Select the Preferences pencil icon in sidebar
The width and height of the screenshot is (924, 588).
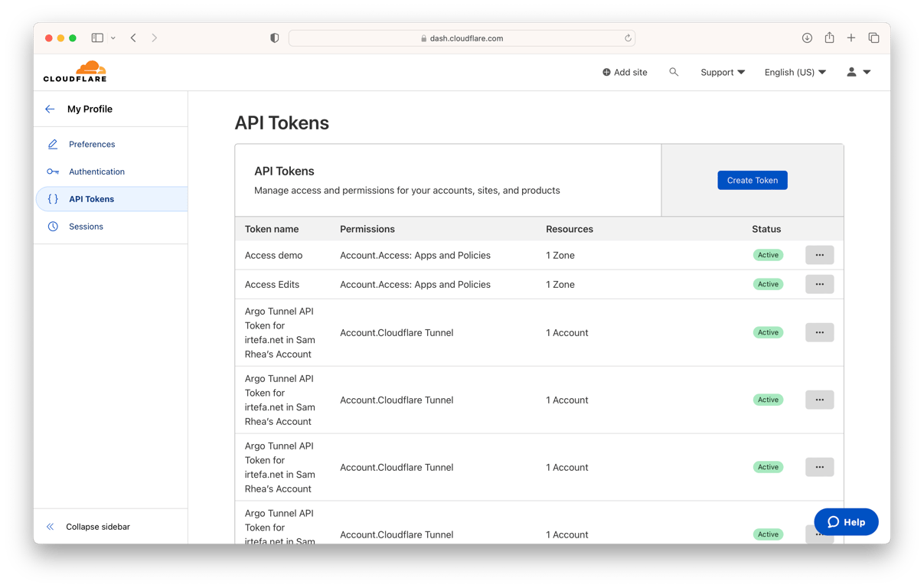tap(52, 144)
